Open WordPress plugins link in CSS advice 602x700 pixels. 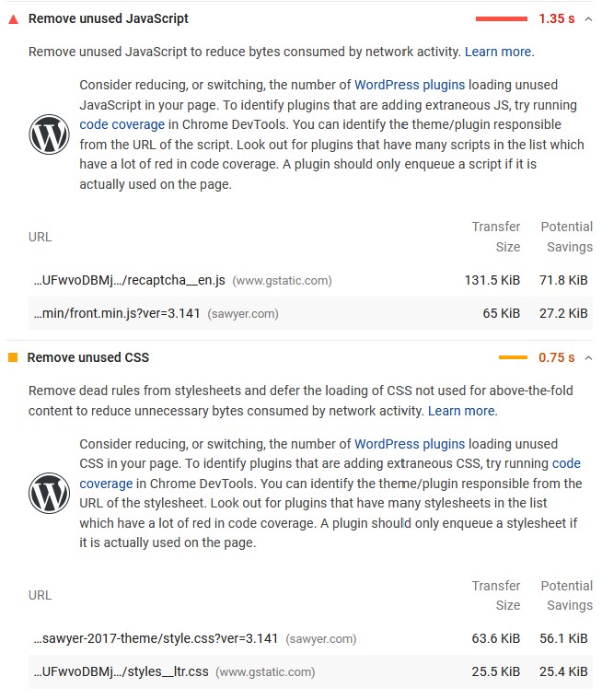[x=410, y=444]
